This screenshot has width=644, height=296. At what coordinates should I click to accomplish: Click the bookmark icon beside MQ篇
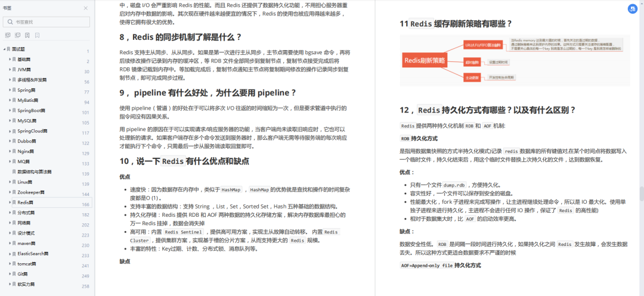coord(14,161)
